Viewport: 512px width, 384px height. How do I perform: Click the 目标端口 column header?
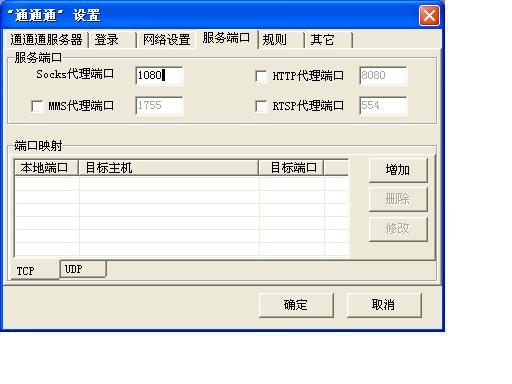(291, 167)
